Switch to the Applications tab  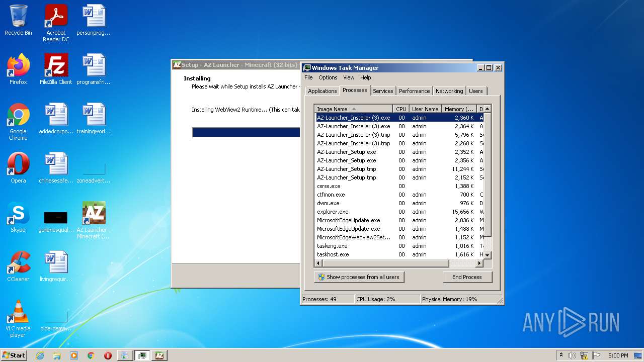click(322, 91)
